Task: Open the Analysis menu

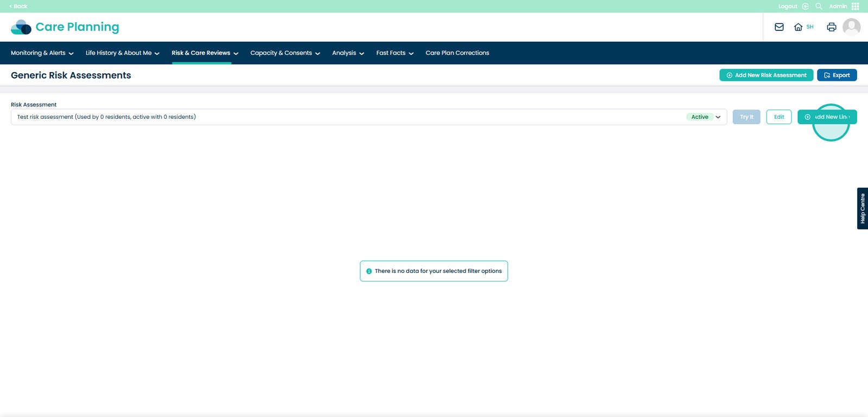Action: point(348,53)
